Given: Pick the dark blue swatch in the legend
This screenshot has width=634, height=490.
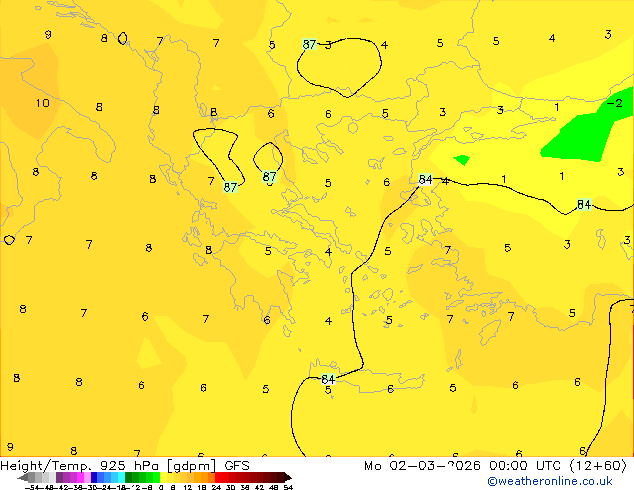Looking at the screenshot, I should [x=94, y=478].
